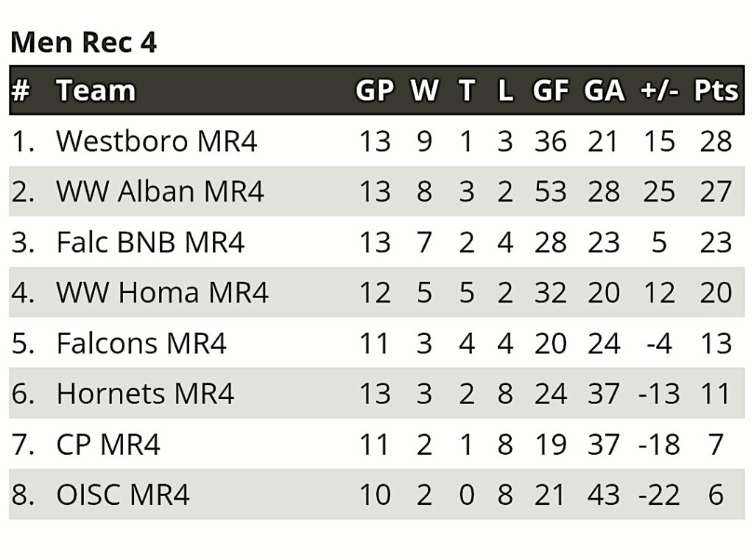Click the Team column header
The width and height of the screenshot is (754, 560).
(x=96, y=91)
